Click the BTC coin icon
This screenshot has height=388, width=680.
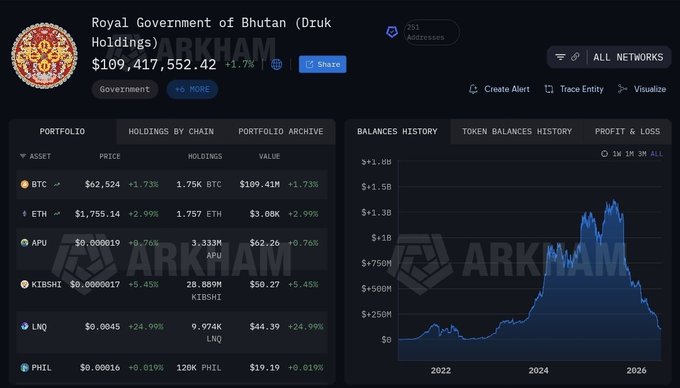(25, 184)
